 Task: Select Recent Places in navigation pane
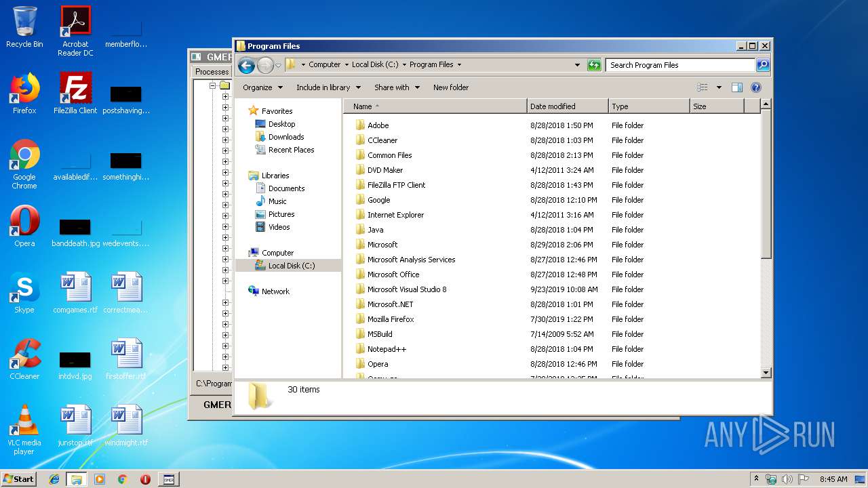coord(291,150)
